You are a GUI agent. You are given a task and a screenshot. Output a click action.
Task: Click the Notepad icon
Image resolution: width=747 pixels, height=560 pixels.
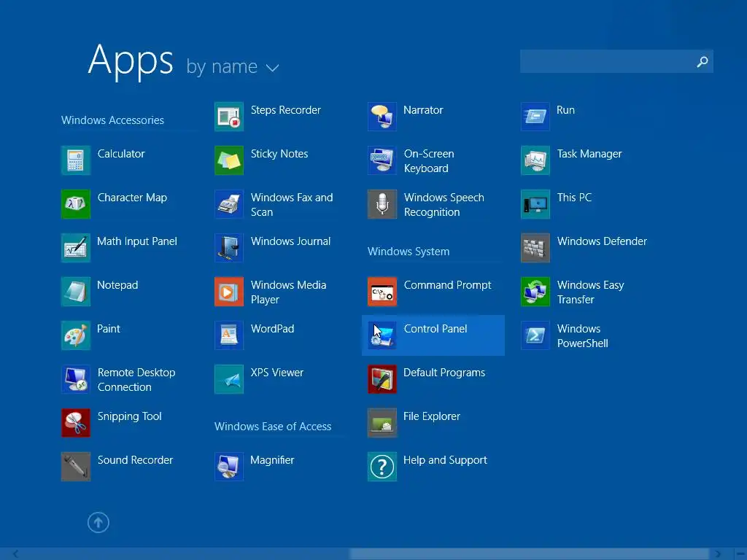click(76, 292)
